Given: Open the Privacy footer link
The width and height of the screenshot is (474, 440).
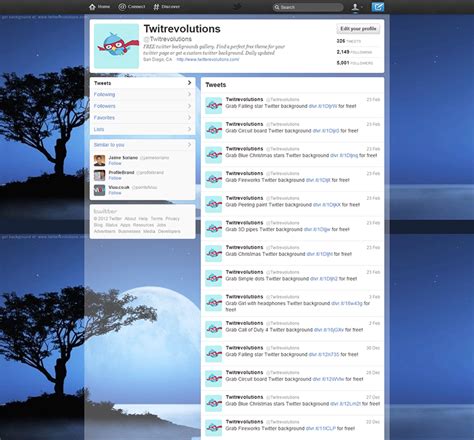Looking at the screenshot, I should coord(172,219).
